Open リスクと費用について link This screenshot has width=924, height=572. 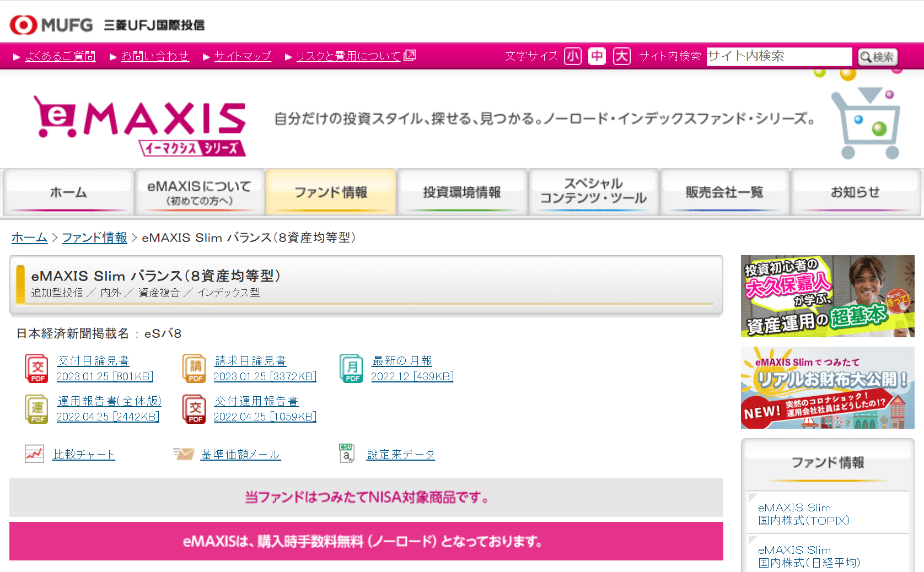348,56
